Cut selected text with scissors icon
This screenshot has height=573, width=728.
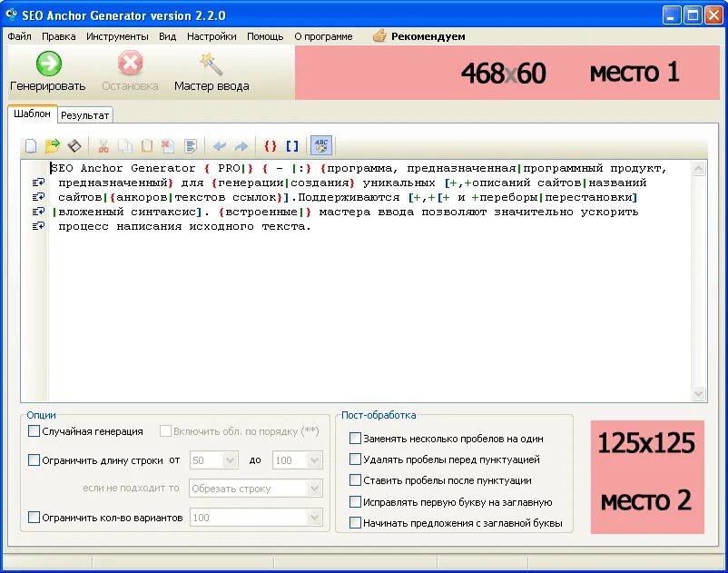point(103,146)
